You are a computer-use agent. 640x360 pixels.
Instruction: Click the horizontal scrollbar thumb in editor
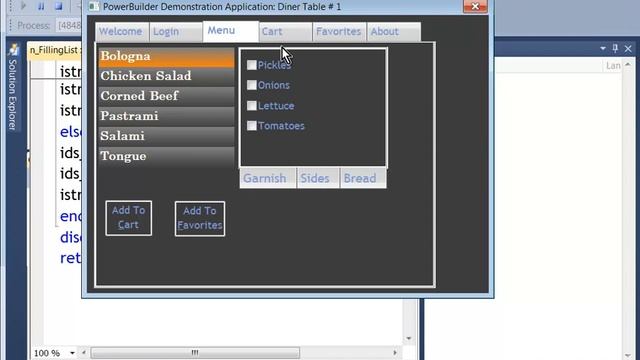point(195,353)
